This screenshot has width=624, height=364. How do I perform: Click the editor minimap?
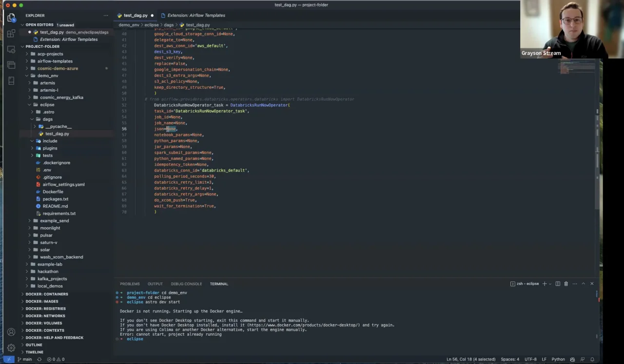tap(577, 67)
